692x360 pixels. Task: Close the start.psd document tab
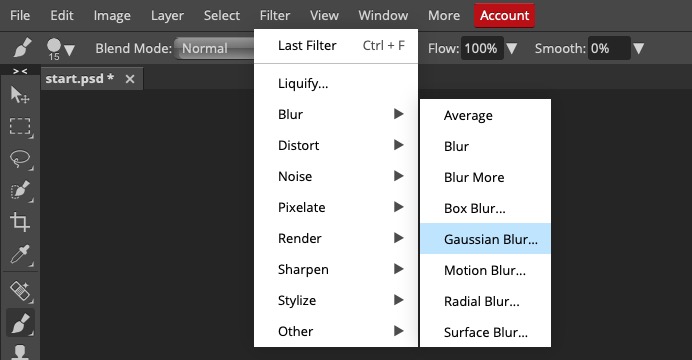(130, 79)
